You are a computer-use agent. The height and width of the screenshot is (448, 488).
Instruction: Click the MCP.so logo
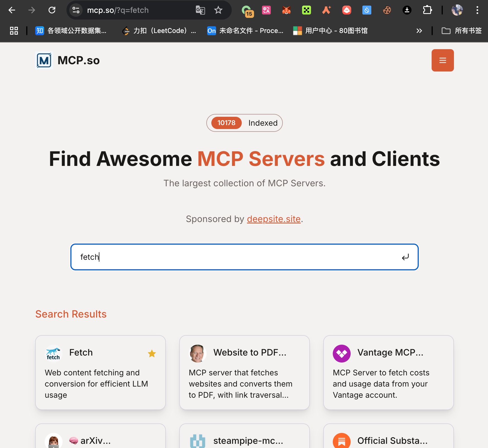click(x=44, y=60)
